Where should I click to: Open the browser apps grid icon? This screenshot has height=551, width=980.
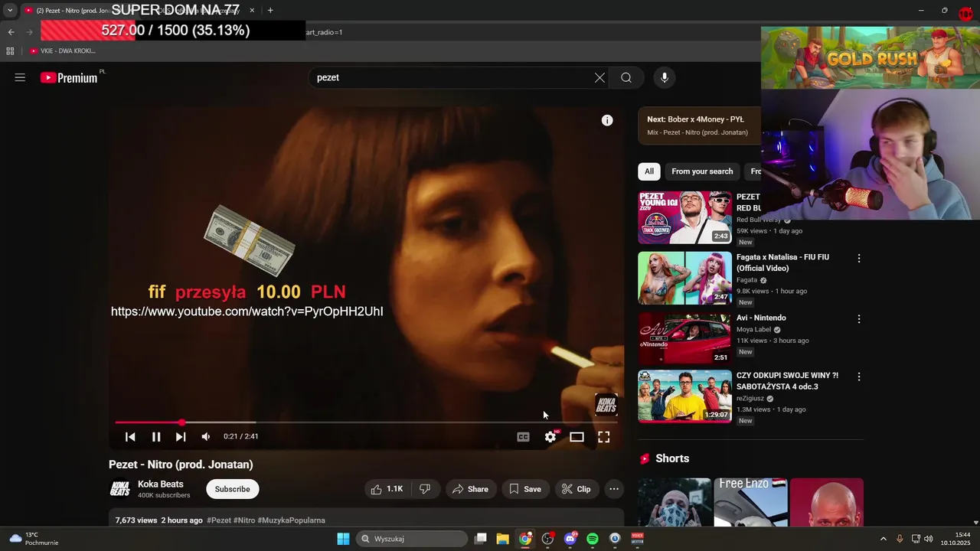pyautogui.click(x=10, y=51)
